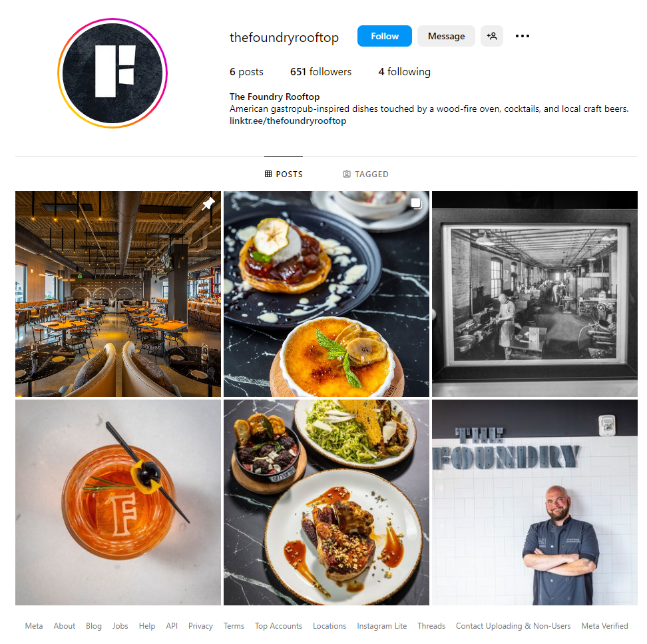The height and width of the screenshot is (644, 647).
Task: Click the grid icon beside POSTS
Action: [x=268, y=174]
